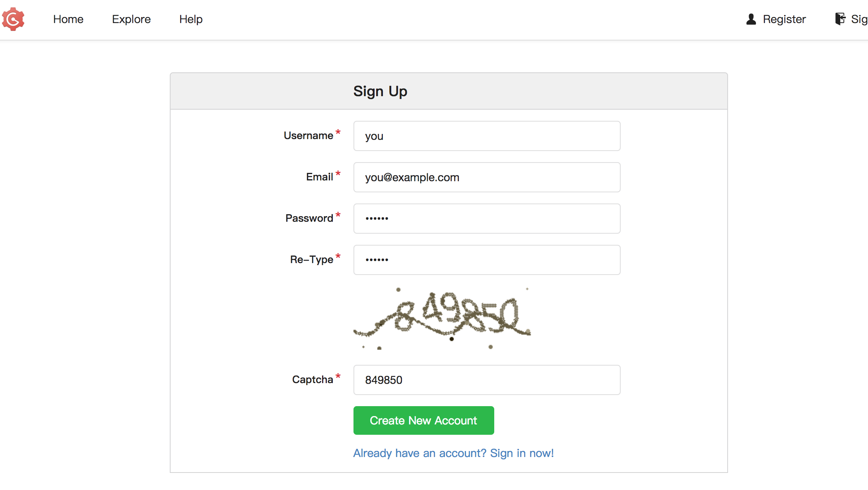Click the Already have an account link

point(454,453)
